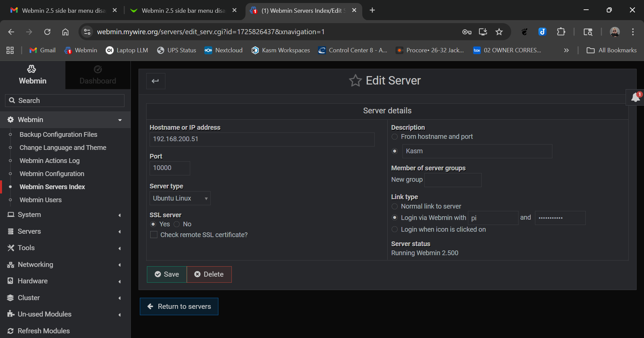Enable Check remote SSL certificate checkbox
644x338 pixels.
pos(154,235)
